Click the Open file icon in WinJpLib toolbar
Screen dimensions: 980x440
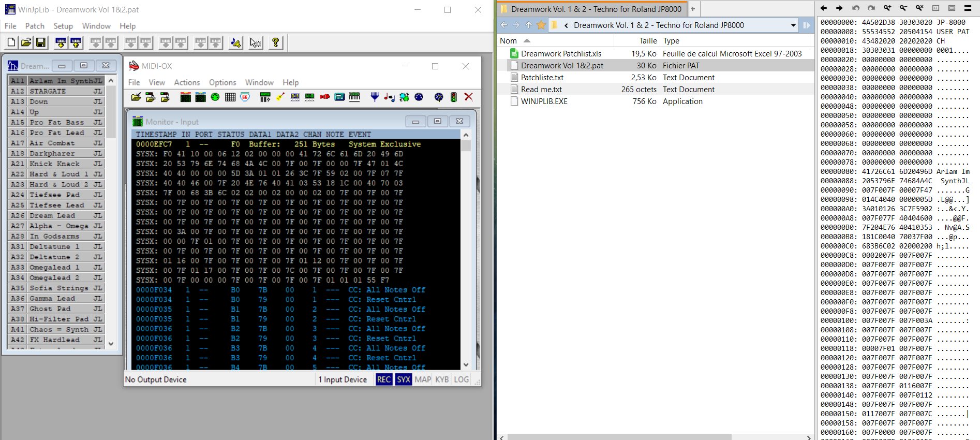click(26, 43)
